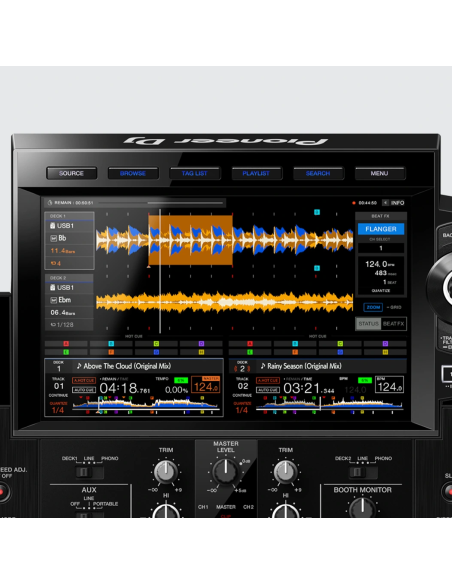Click Deck 1 MASTER 124.0 BPM box

(206, 385)
